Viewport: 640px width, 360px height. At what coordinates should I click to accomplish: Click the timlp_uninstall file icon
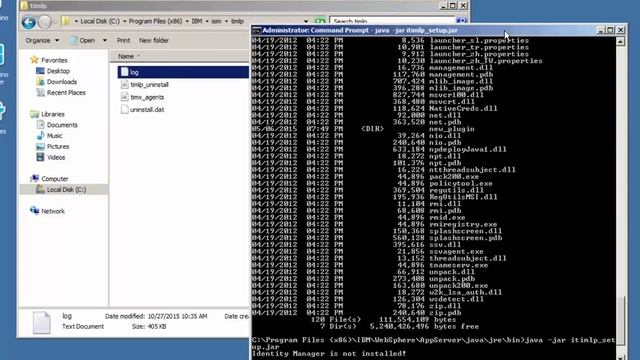pyautogui.click(x=124, y=84)
